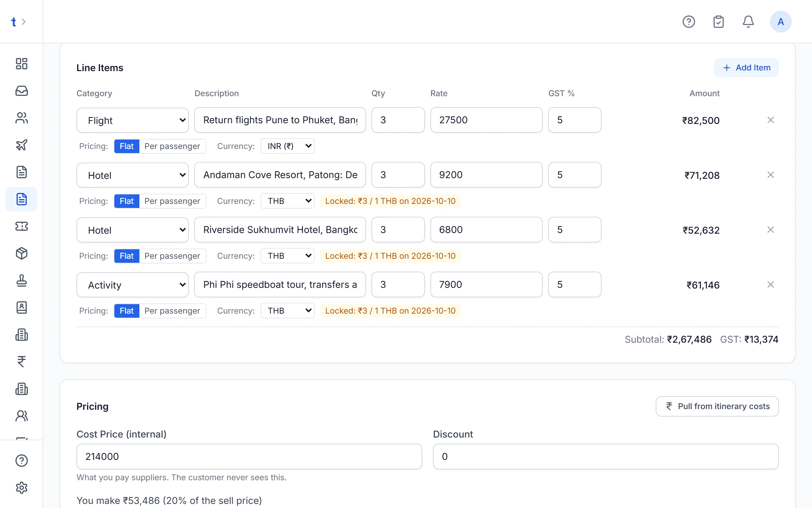Open THB currency dropdown for Phi Phi tour
The image size is (812, 508).
point(288,311)
